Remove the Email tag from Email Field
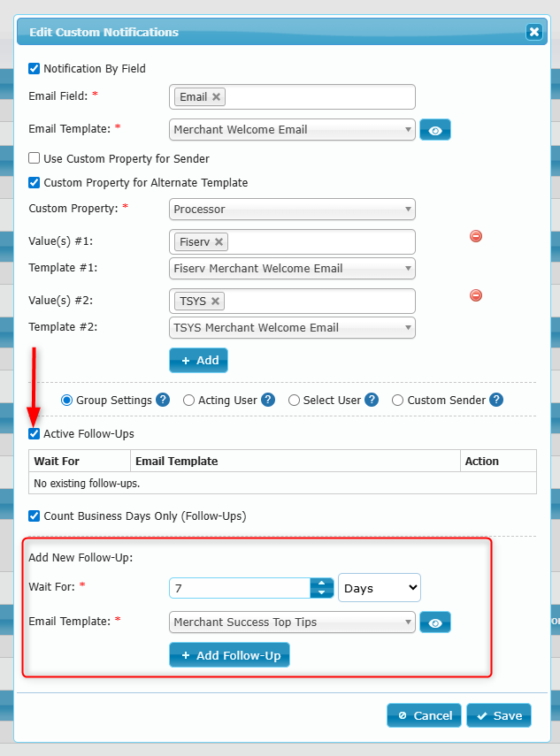The width and height of the screenshot is (560, 756). click(x=217, y=97)
